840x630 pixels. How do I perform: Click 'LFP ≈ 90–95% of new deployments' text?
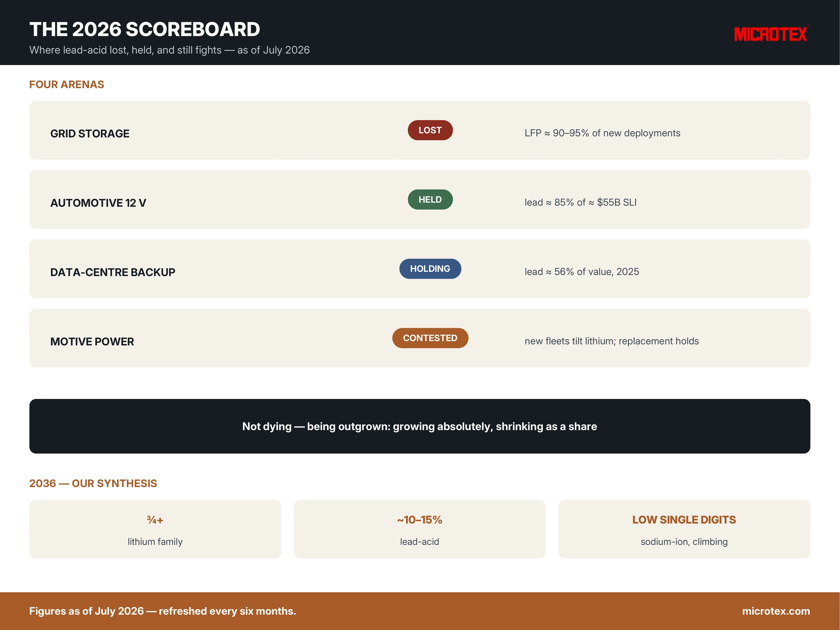[x=602, y=133]
